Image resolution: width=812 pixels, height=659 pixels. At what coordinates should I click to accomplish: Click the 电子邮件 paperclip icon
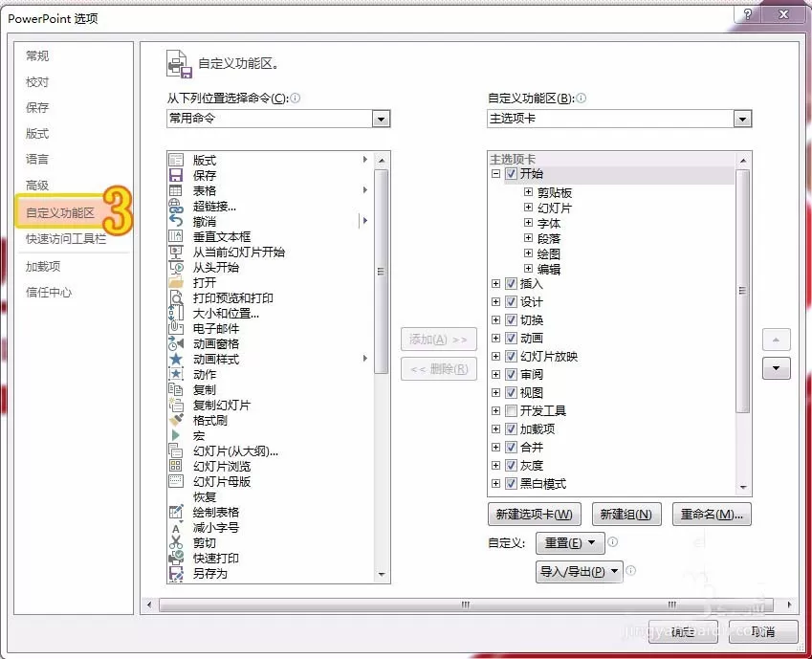point(176,328)
